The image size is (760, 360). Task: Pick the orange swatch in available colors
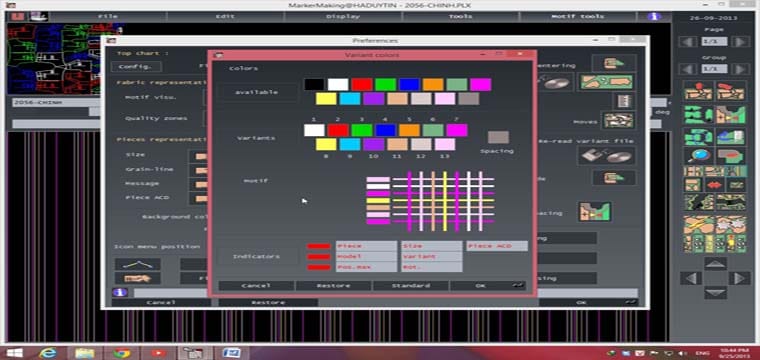[433, 85]
